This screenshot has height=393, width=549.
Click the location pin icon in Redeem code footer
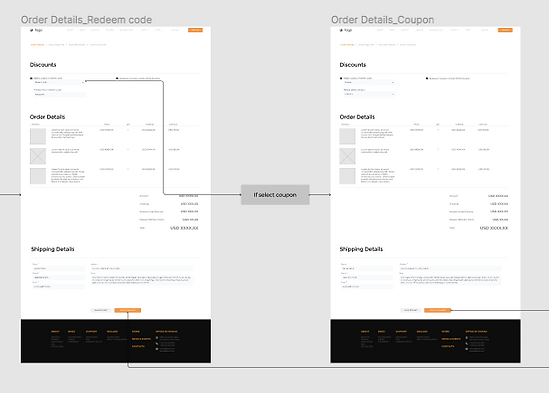click(x=157, y=338)
